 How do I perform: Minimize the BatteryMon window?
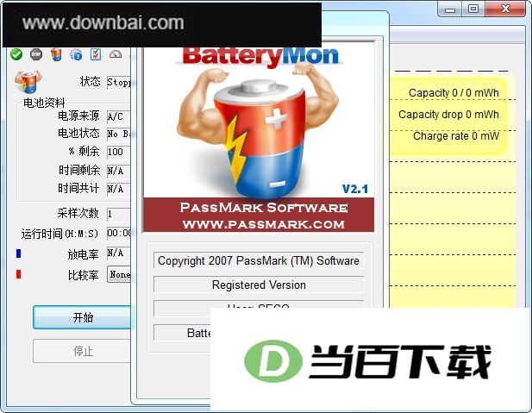tap(450, 9)
